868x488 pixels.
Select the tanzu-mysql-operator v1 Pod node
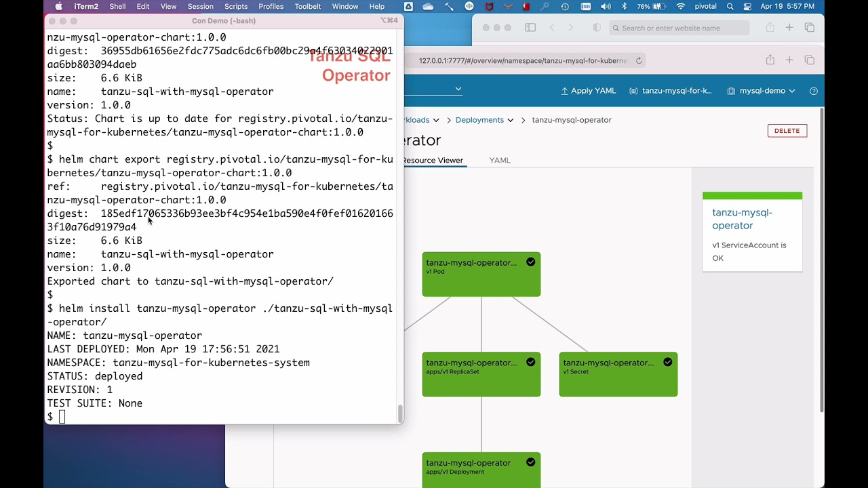coord(481,274)
